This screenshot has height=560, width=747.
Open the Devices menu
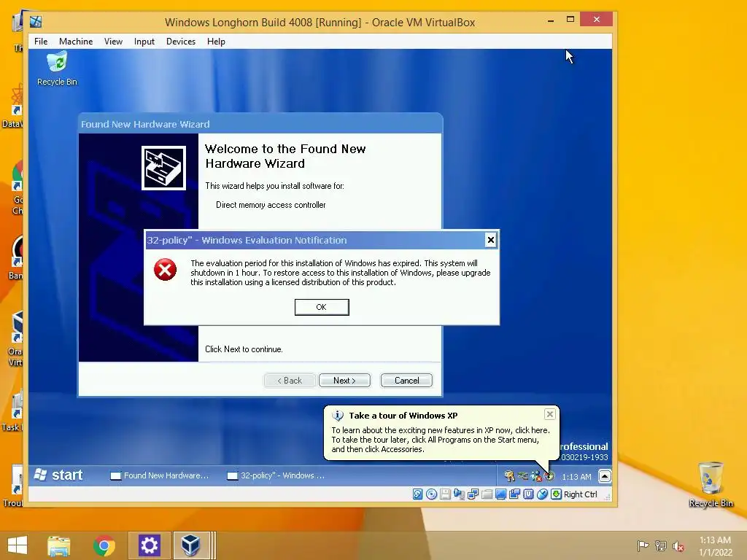tap(181, 42)
